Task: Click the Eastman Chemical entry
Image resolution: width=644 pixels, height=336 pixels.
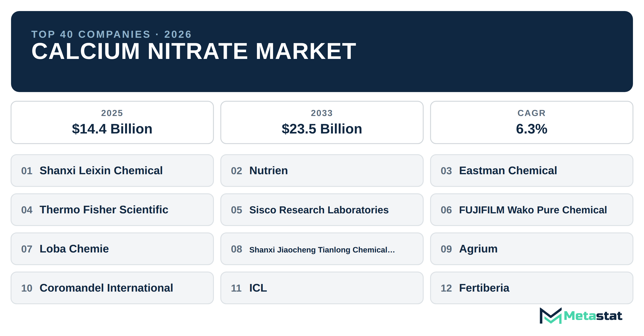Action: coord(532,170)
